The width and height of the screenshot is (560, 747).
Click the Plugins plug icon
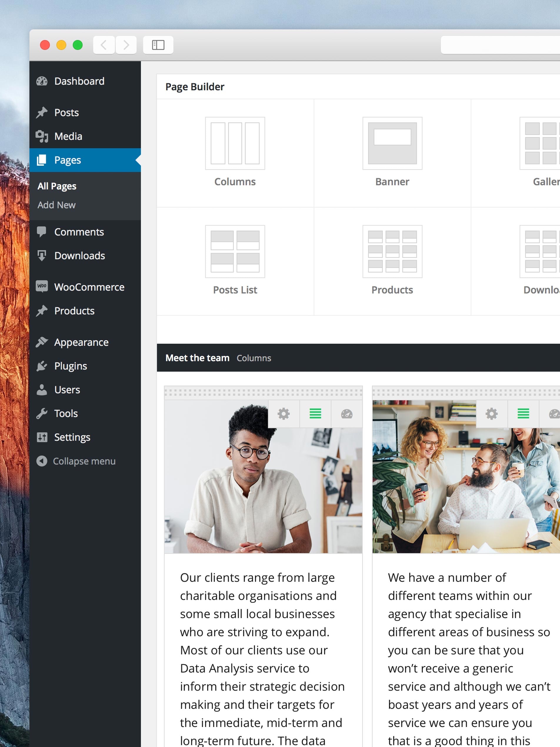click(x=42, y=366)
